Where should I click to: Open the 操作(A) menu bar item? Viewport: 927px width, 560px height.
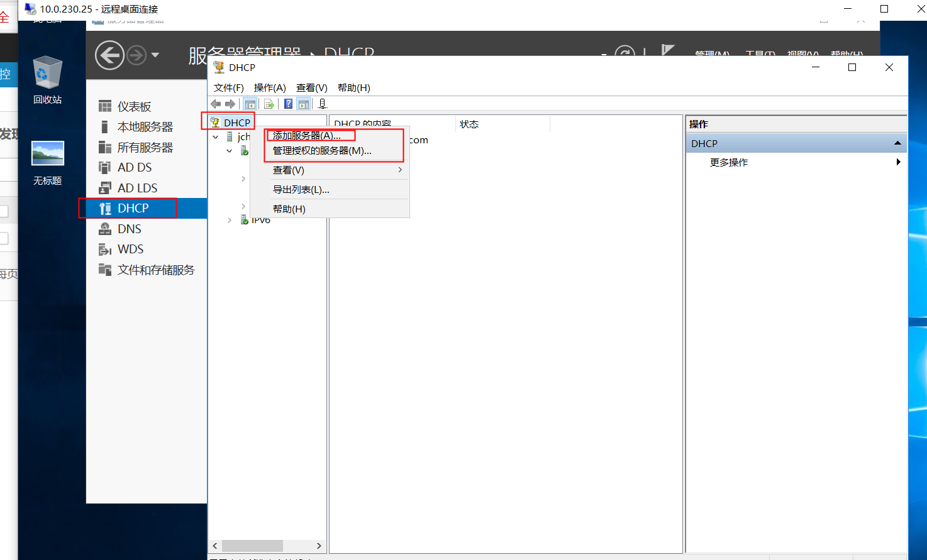click(x=270, y=87)
